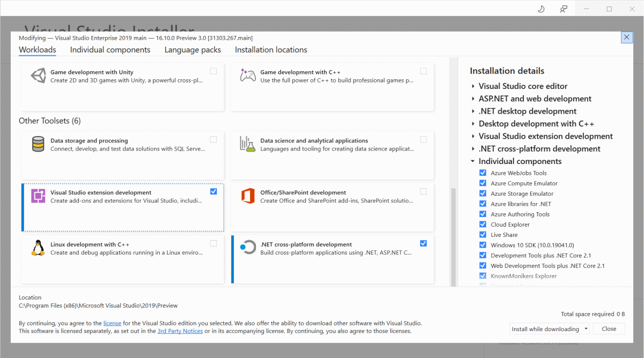Click the .NET cross-platform development icon
This screenshot has height=358, width=644.
[x=247, y=248]
